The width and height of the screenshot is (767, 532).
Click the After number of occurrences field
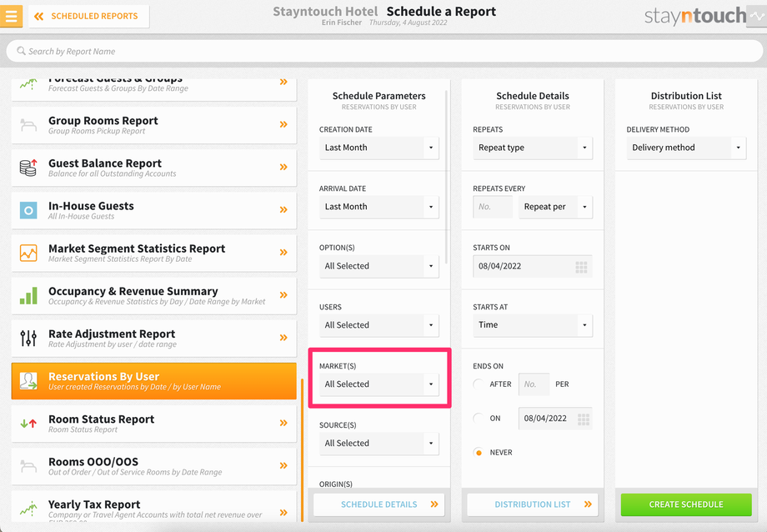534,384
